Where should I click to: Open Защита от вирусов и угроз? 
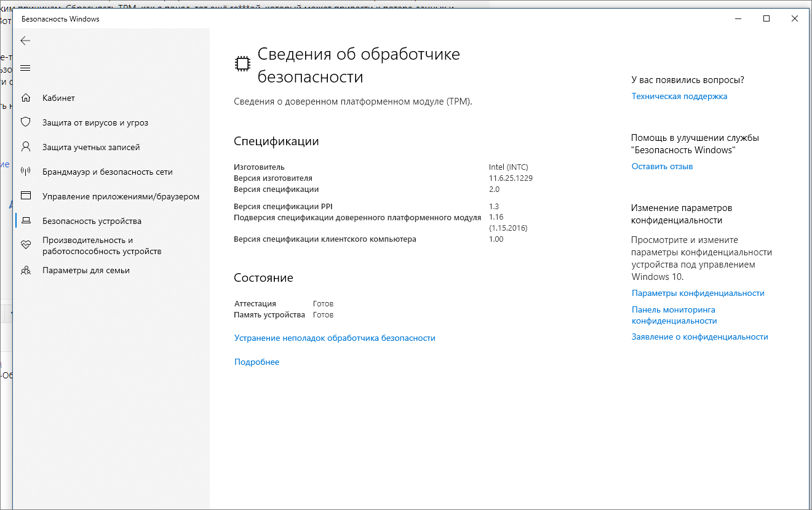95,122
